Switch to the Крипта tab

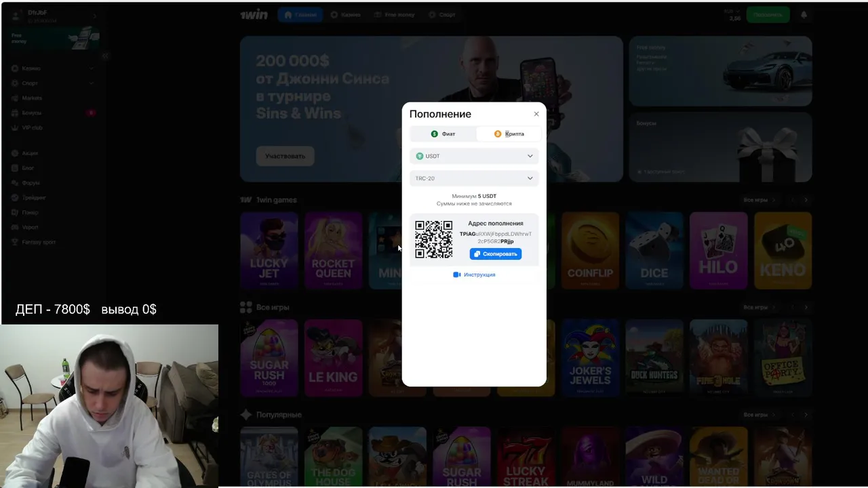click(509, 134)
